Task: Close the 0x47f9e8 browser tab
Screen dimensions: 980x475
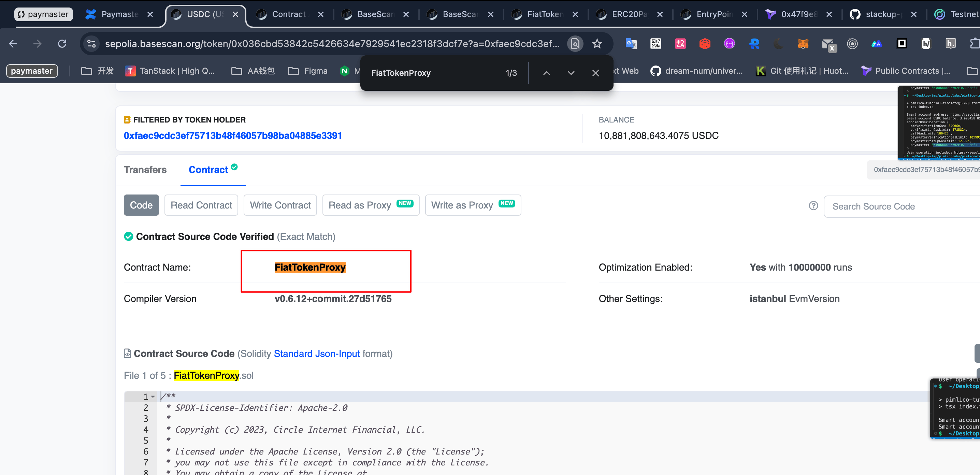Action: 829,14
